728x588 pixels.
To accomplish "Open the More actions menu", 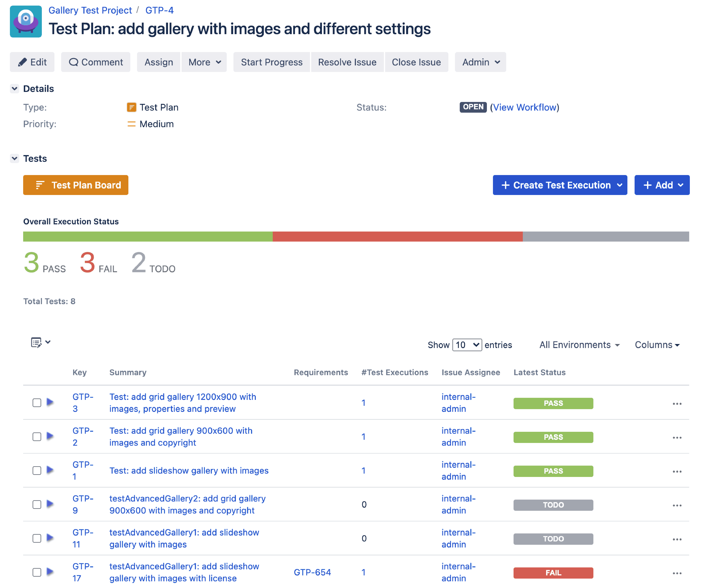I will click(x=204, y=62).
